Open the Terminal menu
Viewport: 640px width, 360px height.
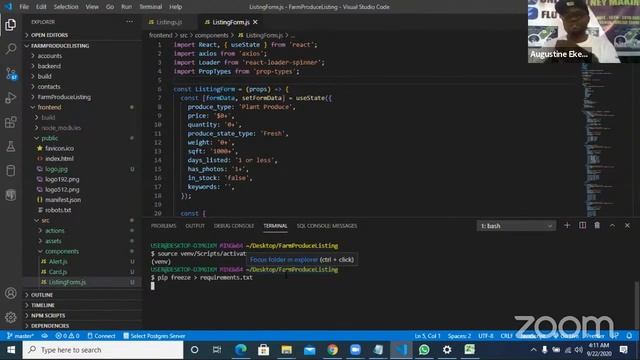[x=151, y=7]
